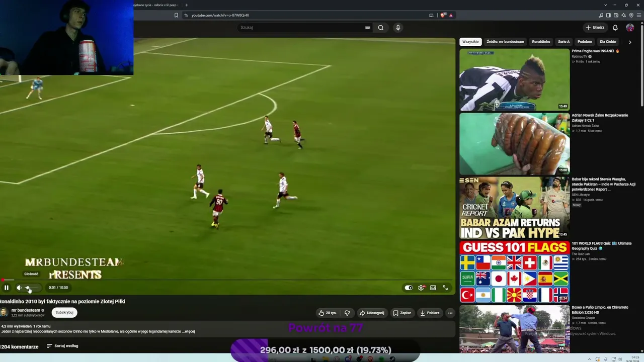Mute the video using the speaker icon
The image size is (644, 362).
coord(19,288)
